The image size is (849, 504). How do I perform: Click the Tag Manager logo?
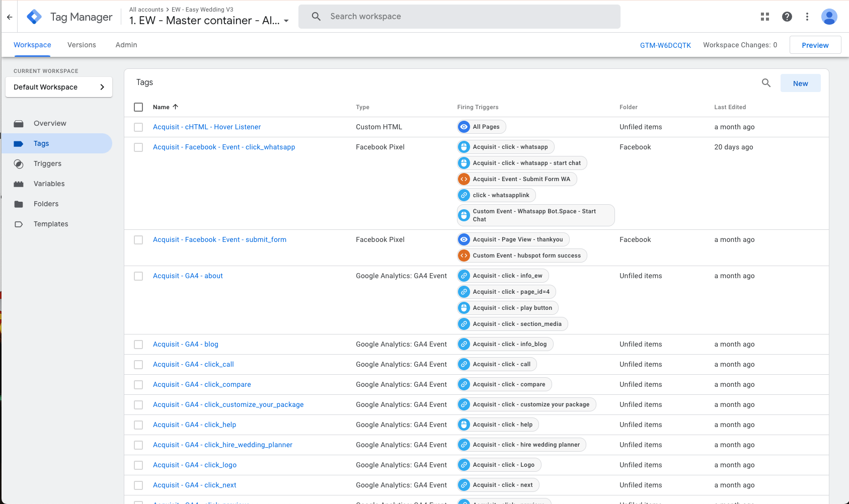tap(34, 17)
